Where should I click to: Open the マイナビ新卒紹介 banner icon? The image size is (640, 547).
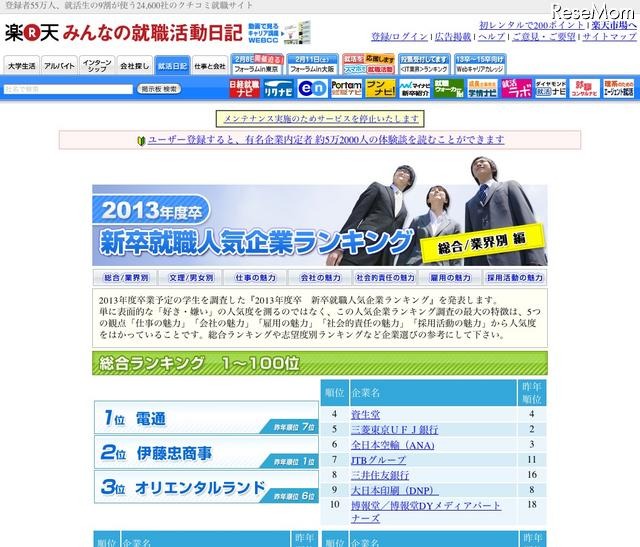click(x=415, y=88)
